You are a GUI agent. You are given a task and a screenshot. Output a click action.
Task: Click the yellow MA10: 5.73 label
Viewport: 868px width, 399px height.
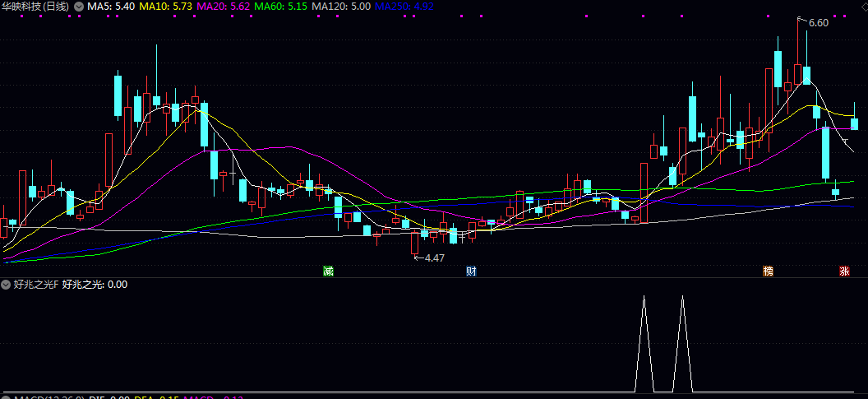167,7
